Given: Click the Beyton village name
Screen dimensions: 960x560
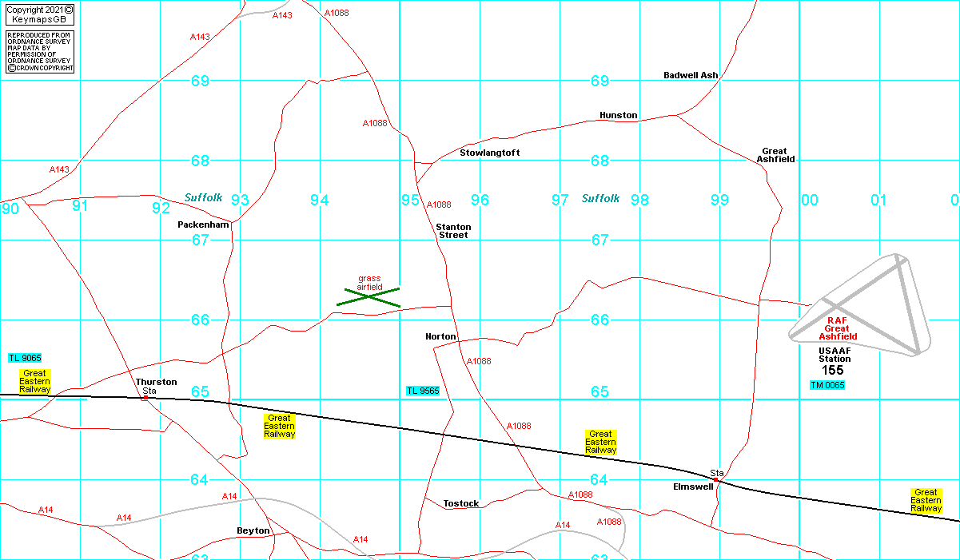Looking at the screenshot, I should click(253, 530).
